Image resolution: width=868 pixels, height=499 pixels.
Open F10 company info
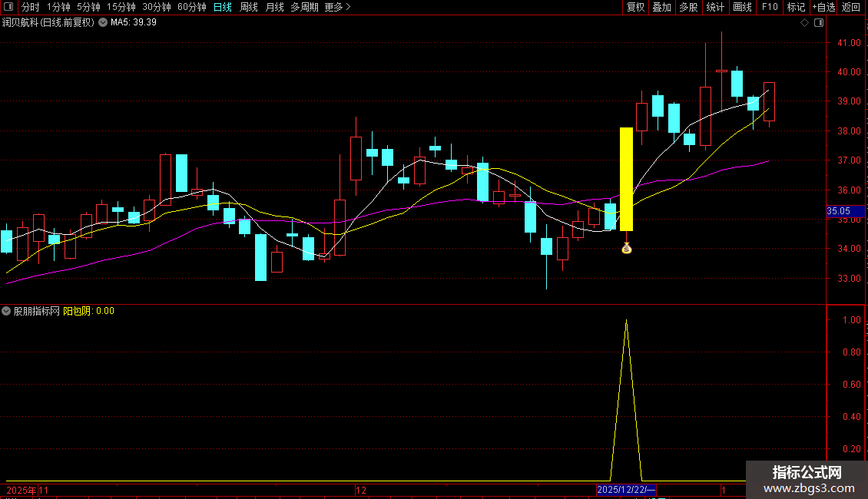click(770, 7)
